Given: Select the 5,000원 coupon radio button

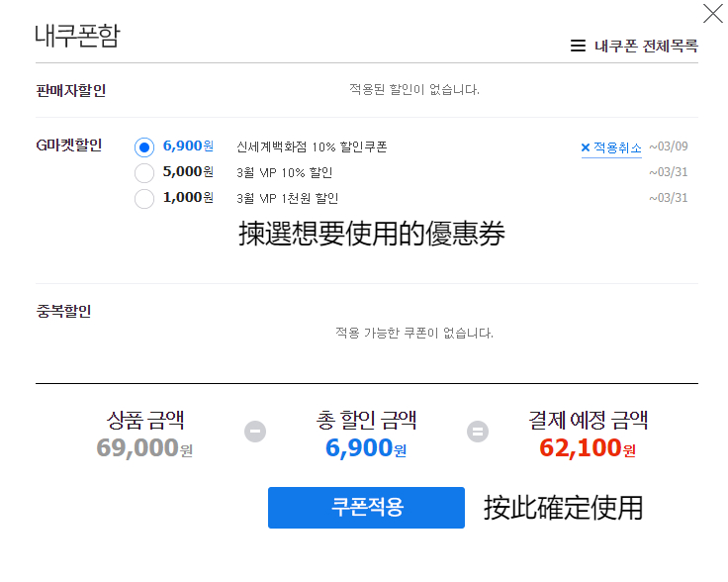Looking at the screenshot, I should pos(144,172).
